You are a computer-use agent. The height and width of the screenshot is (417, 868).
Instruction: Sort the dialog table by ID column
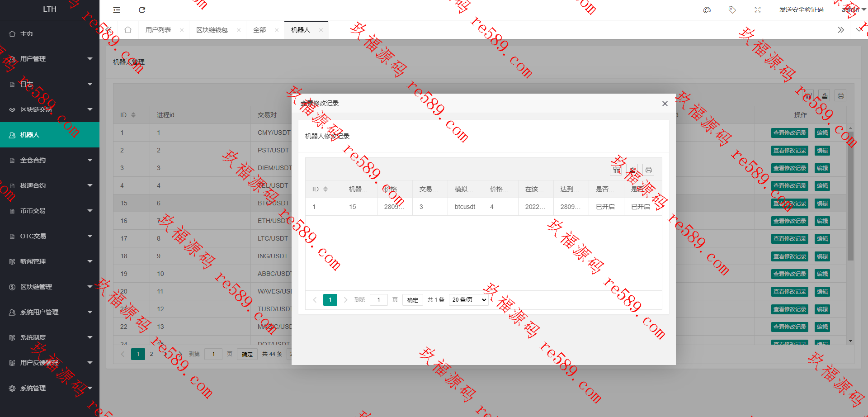[x=325, y=189]
